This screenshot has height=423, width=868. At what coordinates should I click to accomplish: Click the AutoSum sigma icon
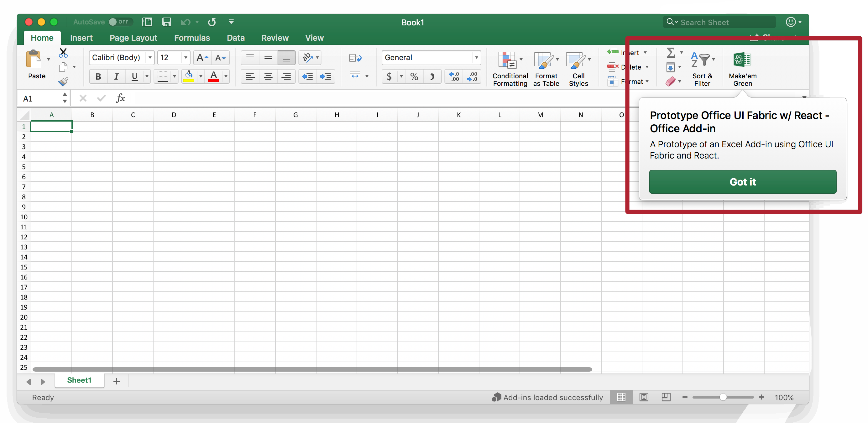pyautogui.click(x=671, y=53)
